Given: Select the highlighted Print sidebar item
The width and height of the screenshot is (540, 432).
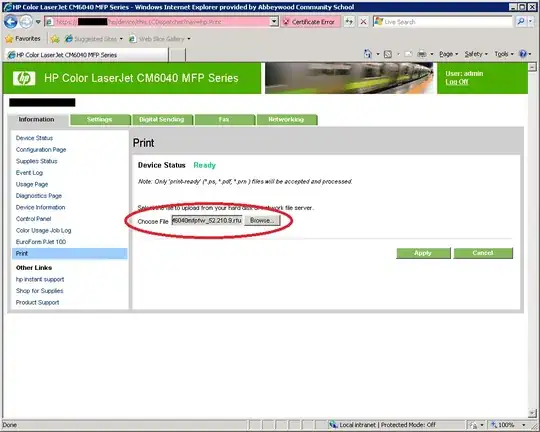Looking at the screenshot, I should 70,254.
